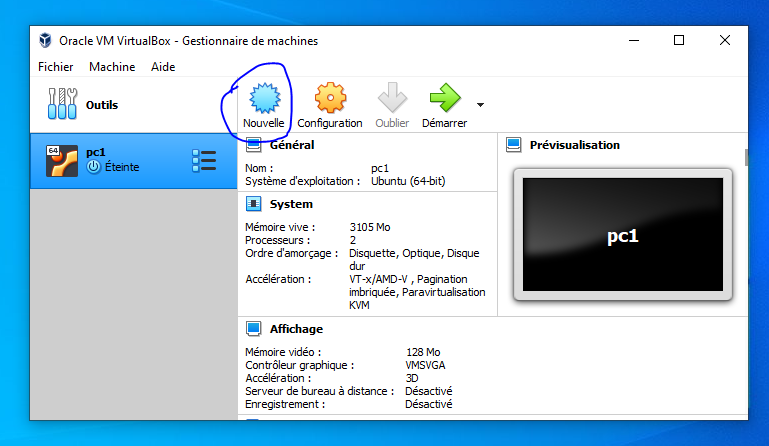Open Configuration via the orange gear icon
The height and width of the screenshot is (446, 769).
[x=330, y=98]
